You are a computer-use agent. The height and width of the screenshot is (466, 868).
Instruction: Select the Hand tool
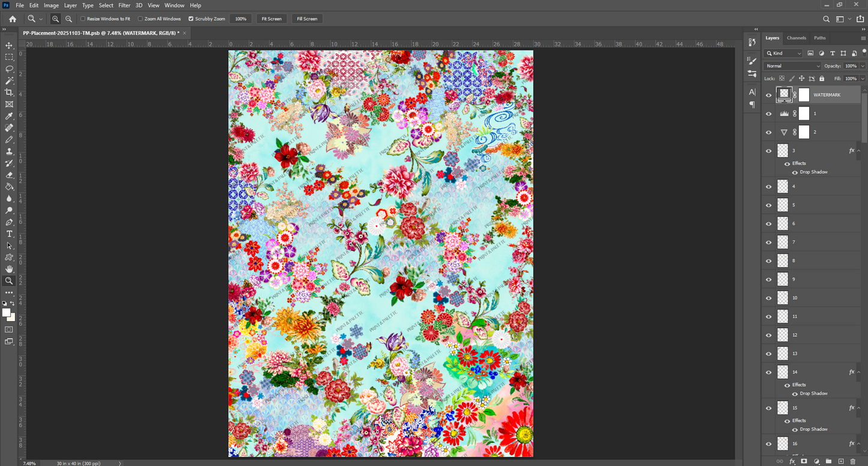coord(9,269)
